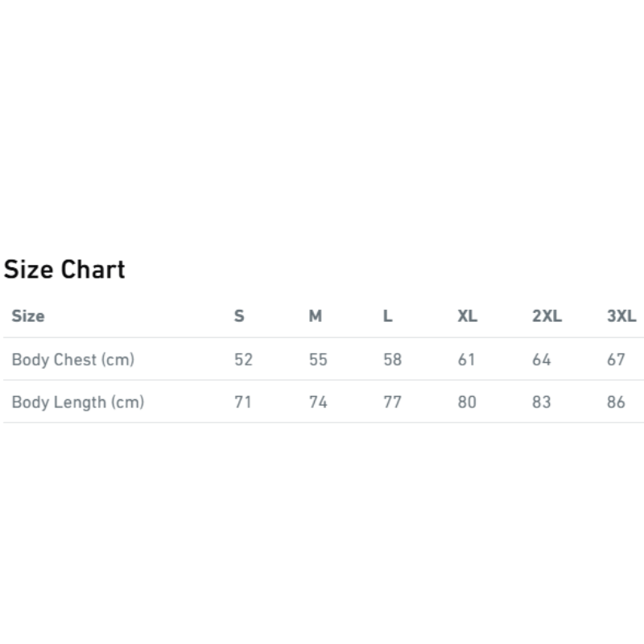This screenshot has height=644, width=644.
Task: Select the Size row header label
Action: 28,316
